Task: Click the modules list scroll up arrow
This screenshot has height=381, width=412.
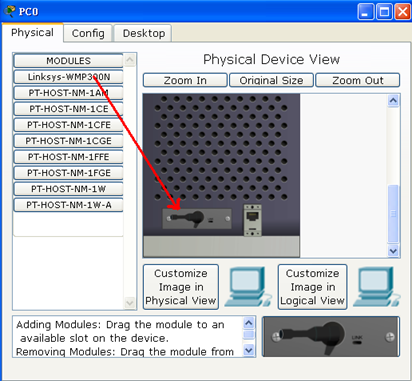Action: pyautogui.click(x=130, y=60)
